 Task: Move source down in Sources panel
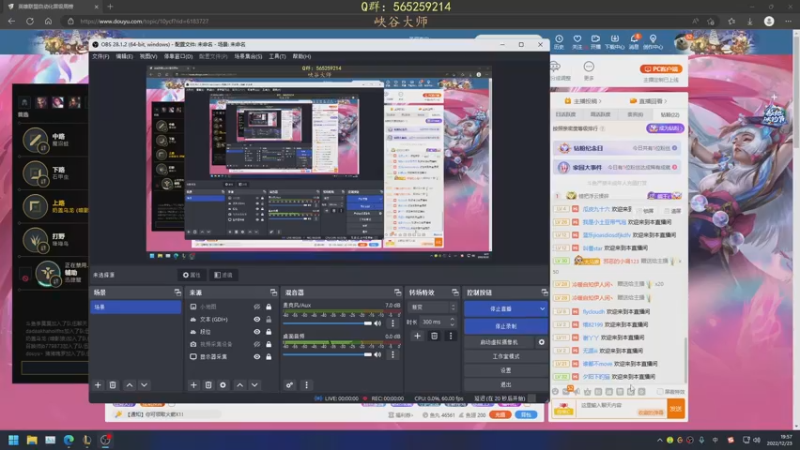pyautogui.click(x=255, y=385)
